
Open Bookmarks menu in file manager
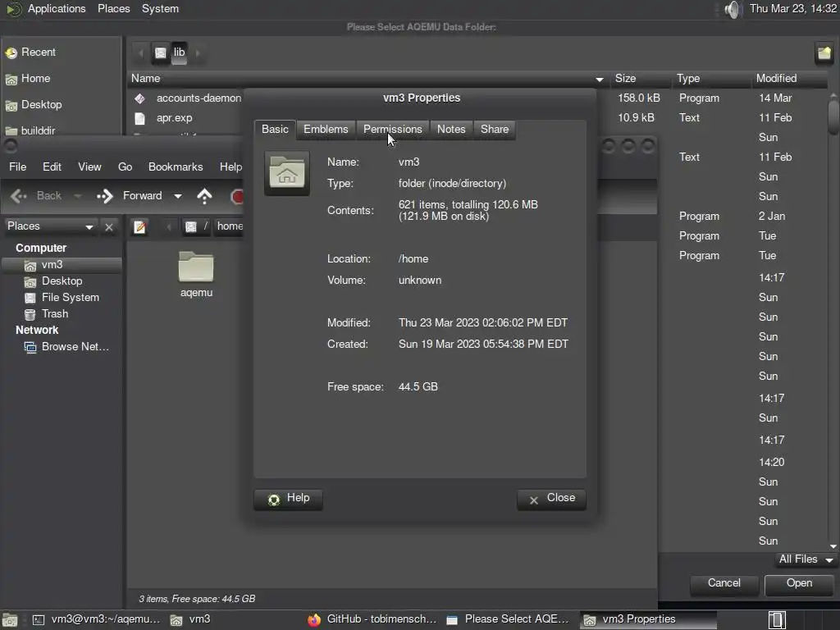(176, 167)
